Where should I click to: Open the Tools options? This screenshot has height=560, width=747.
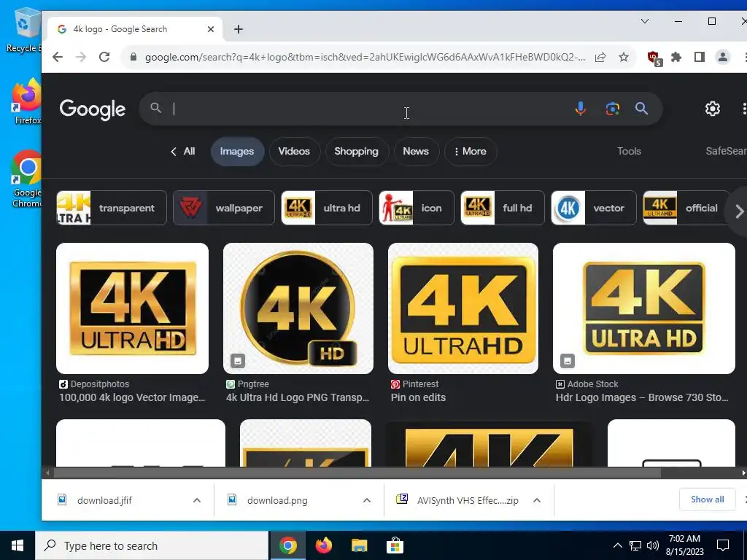click(629, 152)
